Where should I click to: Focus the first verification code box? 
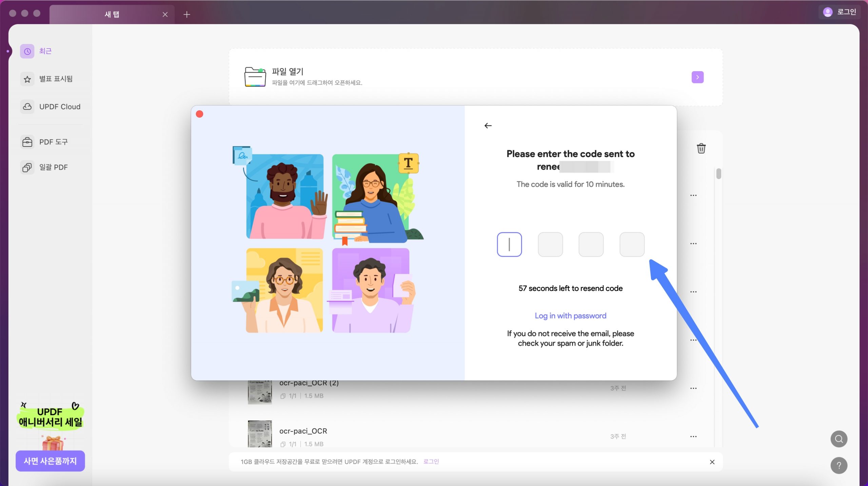tap(509, 245)
